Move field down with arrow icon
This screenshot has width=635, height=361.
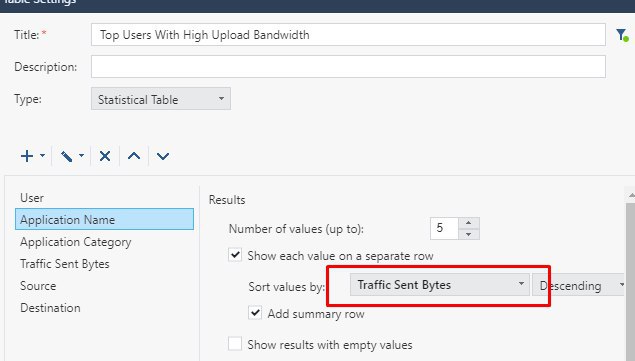coord(163,156)
